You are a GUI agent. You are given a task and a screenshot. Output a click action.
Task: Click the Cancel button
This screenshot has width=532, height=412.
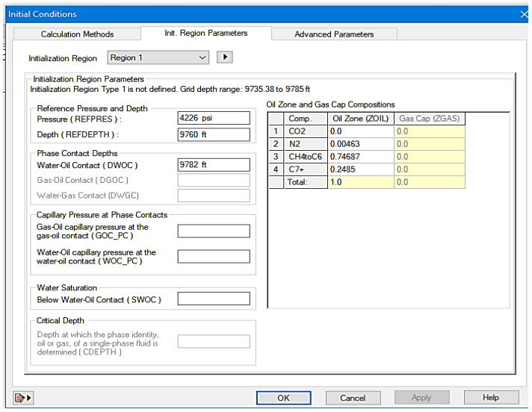tap(353, 398)
